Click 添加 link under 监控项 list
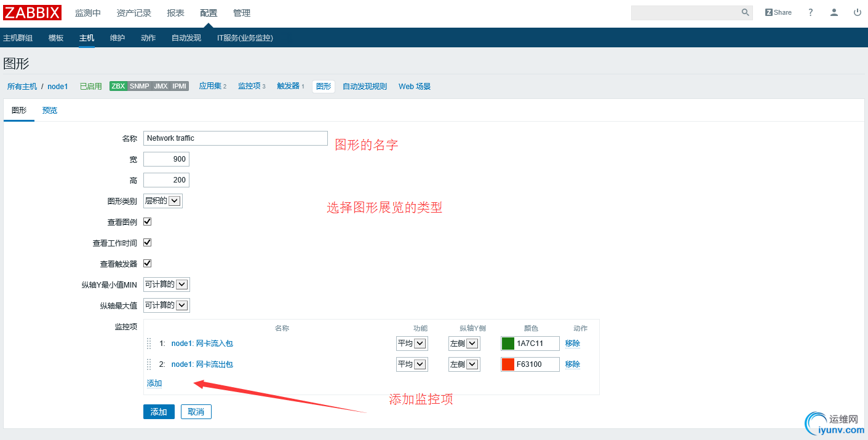This screenshot has width=868, height=440. click(x=154, y=383)
